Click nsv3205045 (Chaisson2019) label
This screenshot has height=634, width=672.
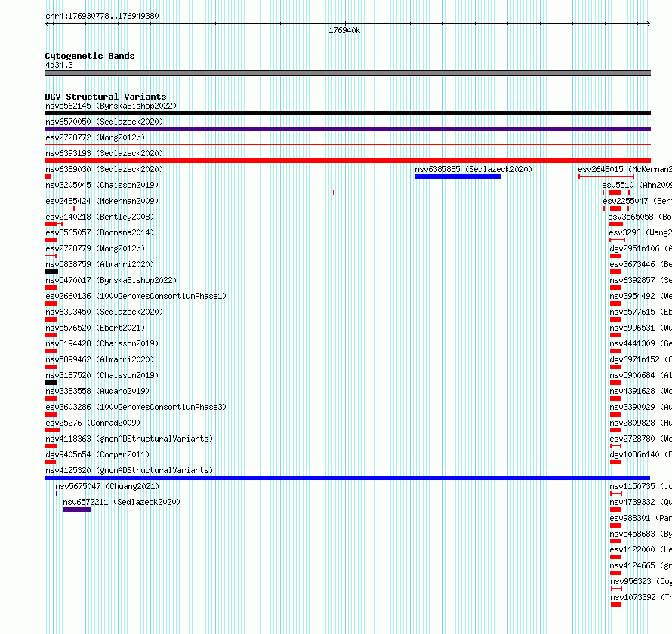(102, 185)
